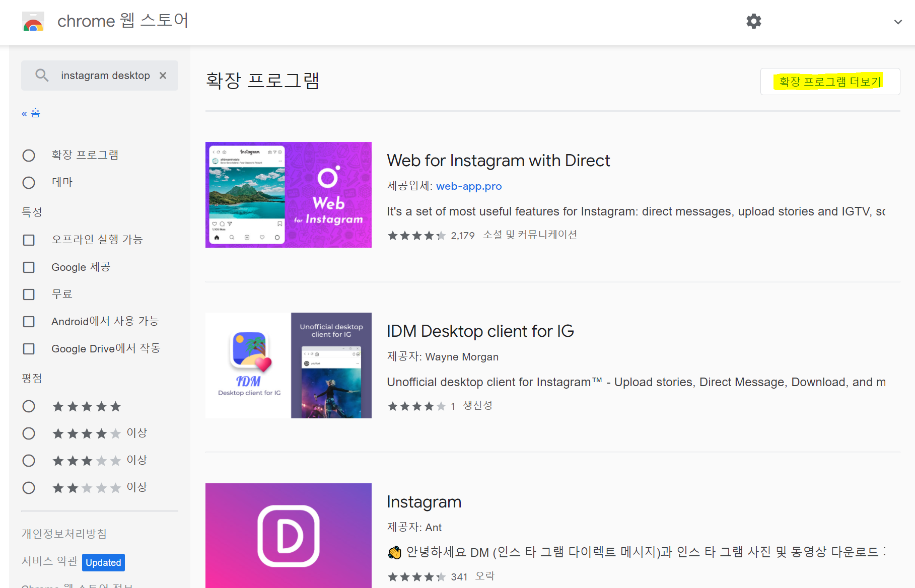The height and width of the screenshot is (588, 915).
Task: Select the three stars 이상 rating filter
Action: pos(29,461)
